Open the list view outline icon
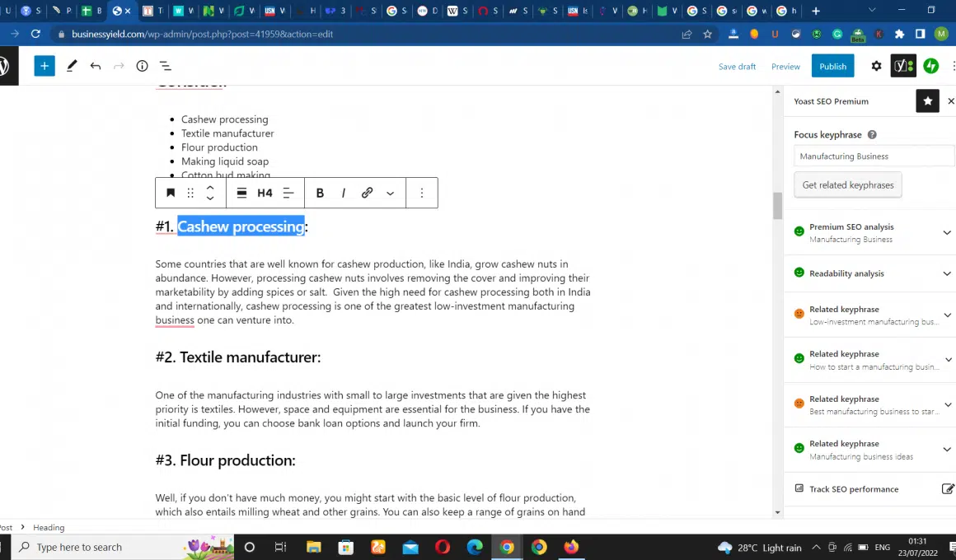This screenshot has width=956, height=560. click(x=165, y=66)
